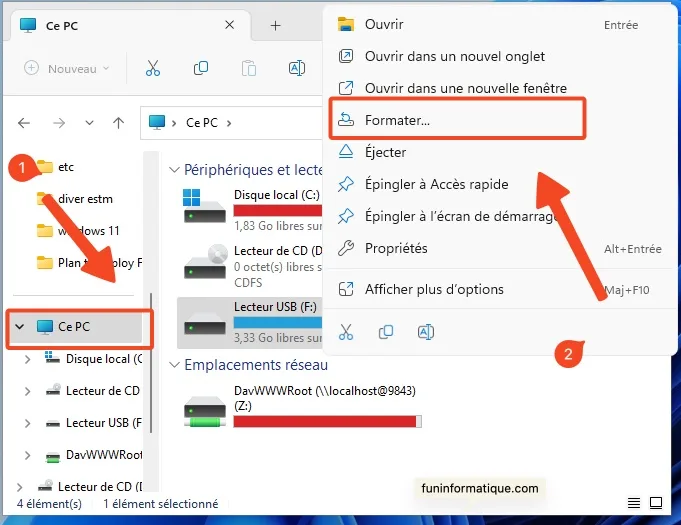Expand the bottom Lecteur de CD root node
This screenshot has width=681, height=525.
pyautogui.click(x=19, y=487)
